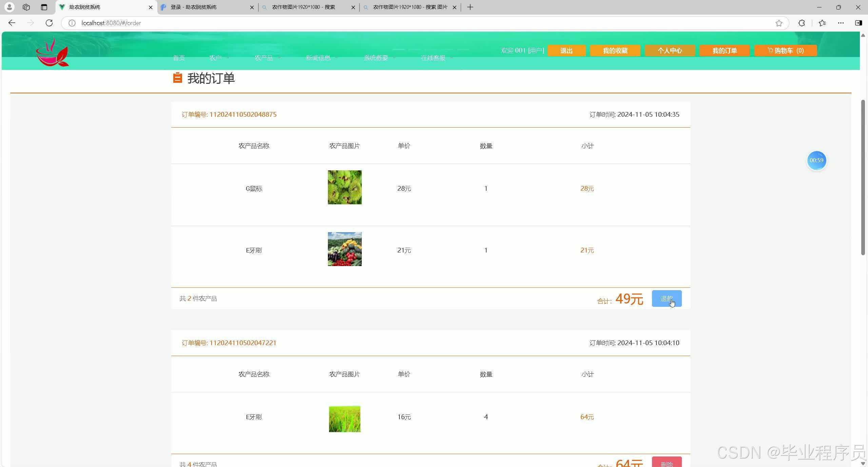Click E牙刷 name in the 16元 row
The image size is (868, 467).
click(254, 417)
